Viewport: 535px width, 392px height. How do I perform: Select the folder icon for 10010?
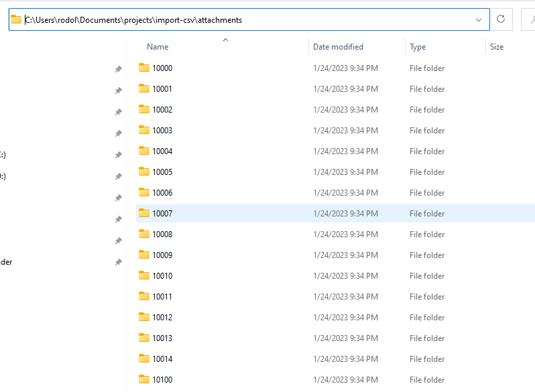pos(143,275)
